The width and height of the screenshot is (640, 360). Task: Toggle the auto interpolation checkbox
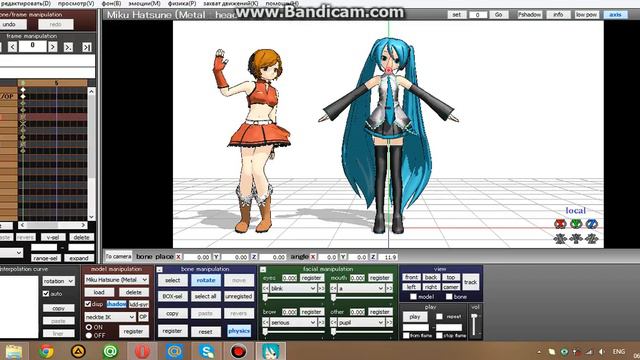point(46,293)
